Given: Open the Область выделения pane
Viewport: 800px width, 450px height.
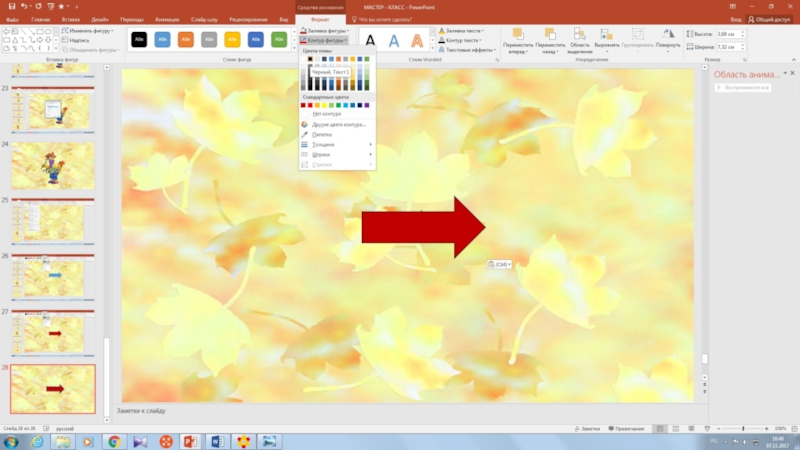Looking at the screenshot, I should click(x=580, y=40).
